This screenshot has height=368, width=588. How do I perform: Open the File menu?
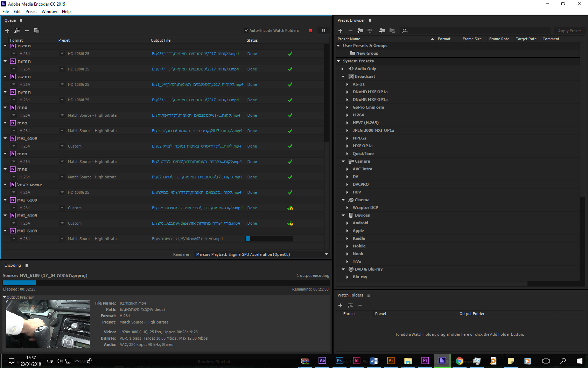click(6, 12)
